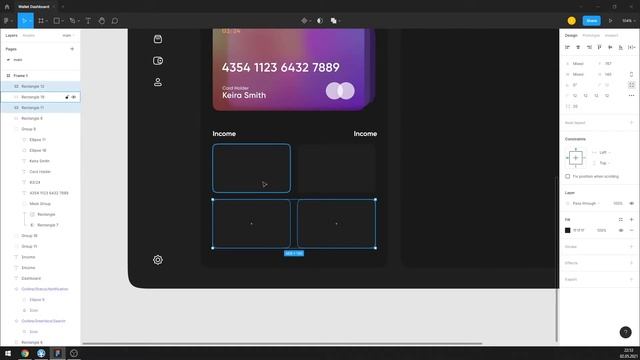The image size is (640, 360).
Task: Add a new page with plus icon
Action: (x=72, y=49)
